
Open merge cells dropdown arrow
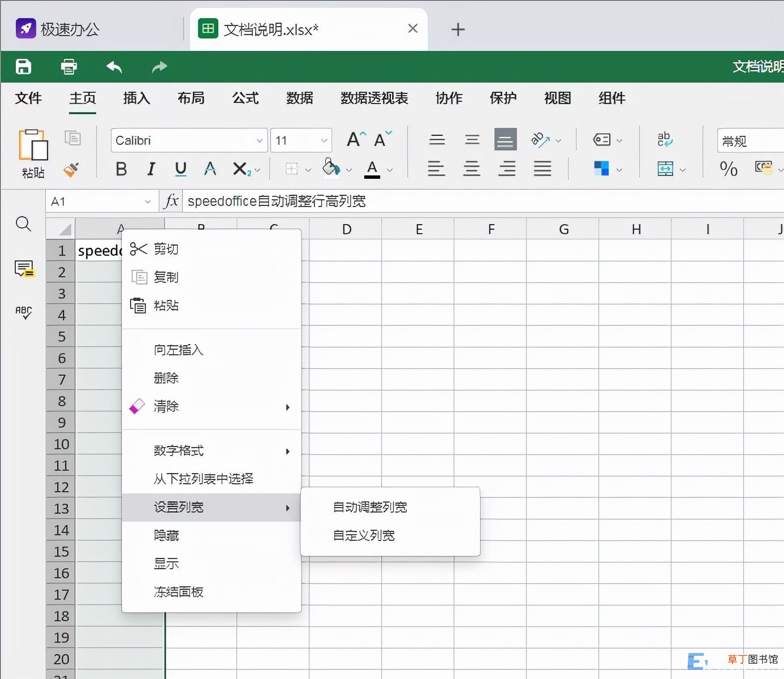683,169
